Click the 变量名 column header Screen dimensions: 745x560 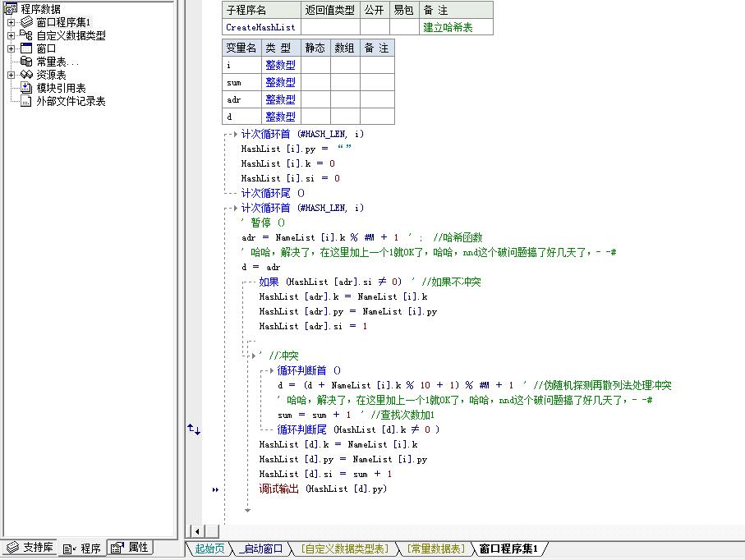tap(241, 48)
